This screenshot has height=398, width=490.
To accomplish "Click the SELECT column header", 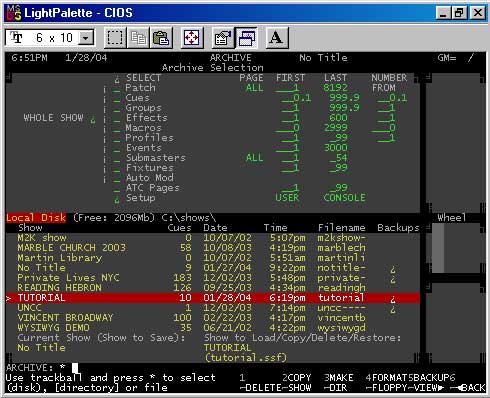I will (143, 78).
